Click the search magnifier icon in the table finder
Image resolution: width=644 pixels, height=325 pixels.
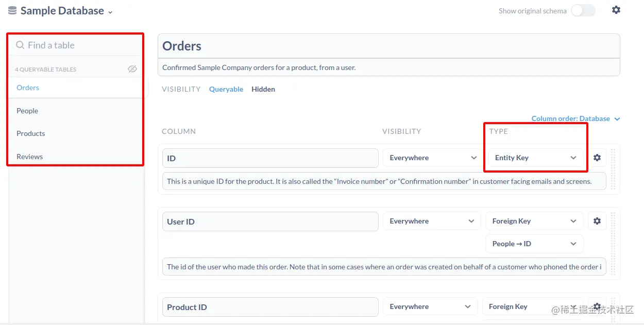[20, 45]
